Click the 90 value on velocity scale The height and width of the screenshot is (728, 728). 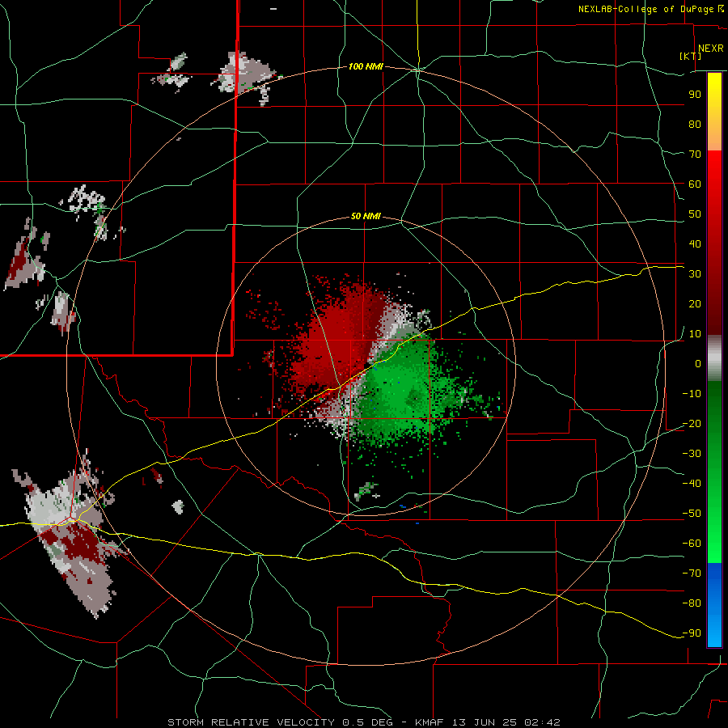(695, 95)
